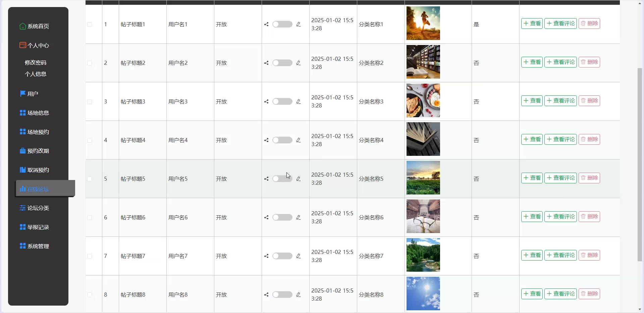Screen dimensions: 644x313
Task: Click 删除 button for 帖子标题3
Action: pos(589,101)
